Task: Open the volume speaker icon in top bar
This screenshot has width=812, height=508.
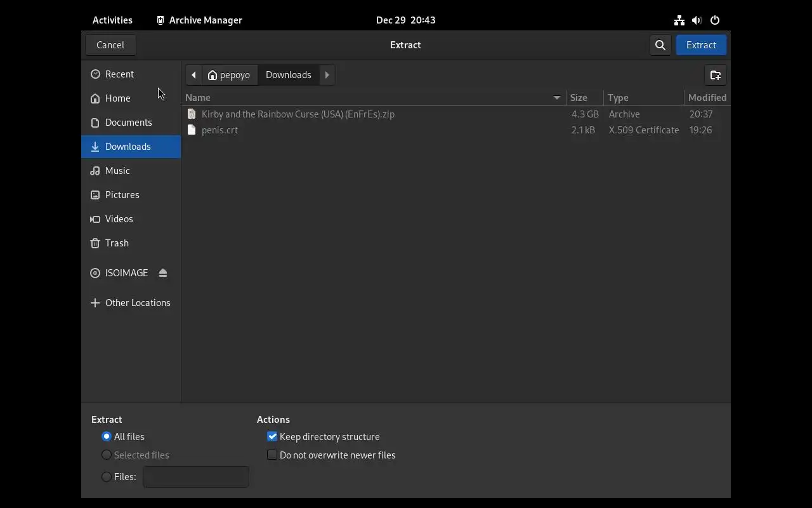Action: [697, 20]
